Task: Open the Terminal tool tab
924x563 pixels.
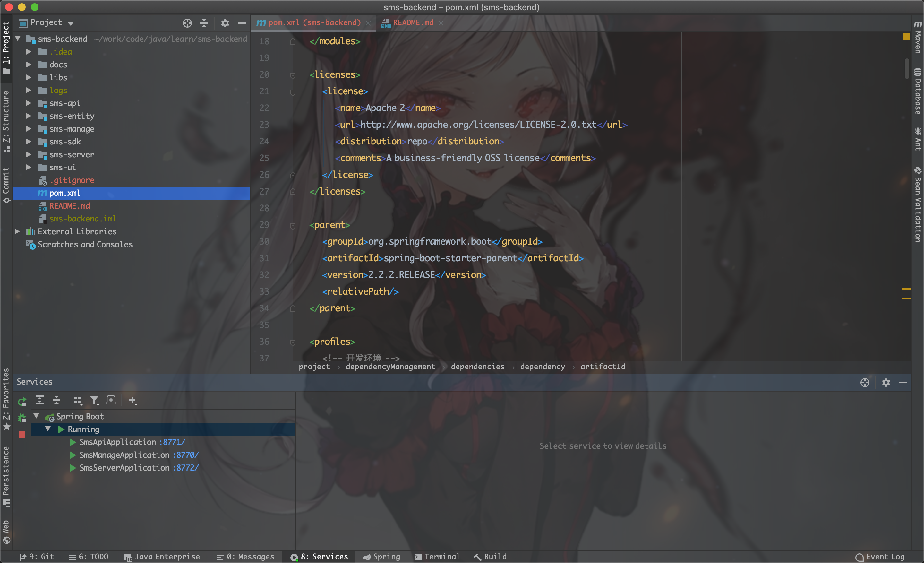Action: point(437,557)
